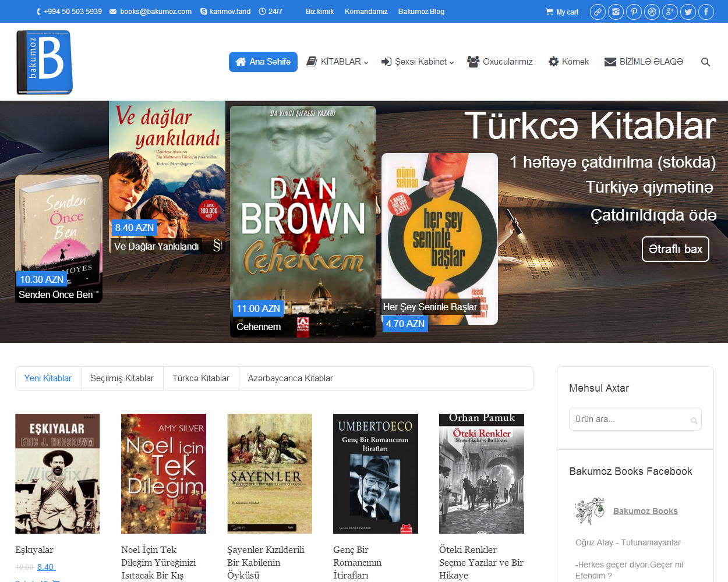Image resolution: width=728 pixels, height=582 pixels.
Task: Click the Türkcə Kitablar banner heading
Action: click(x=590, y=126)
